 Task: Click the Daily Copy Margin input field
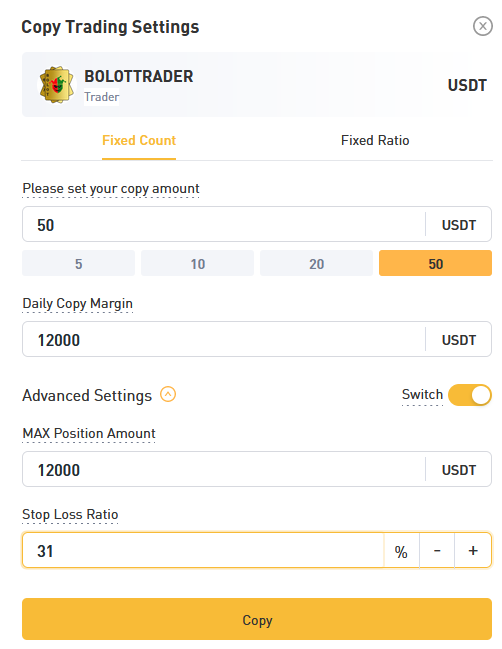point(223,339)
